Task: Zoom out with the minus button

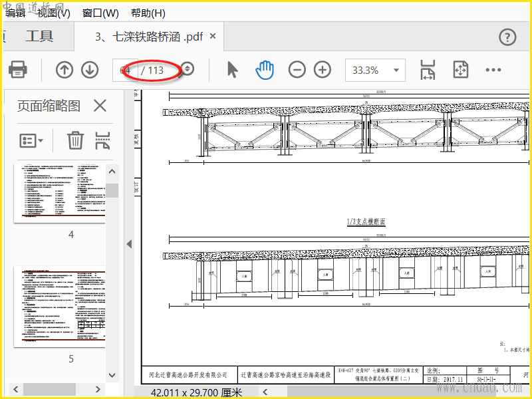Action: (297, 70)
